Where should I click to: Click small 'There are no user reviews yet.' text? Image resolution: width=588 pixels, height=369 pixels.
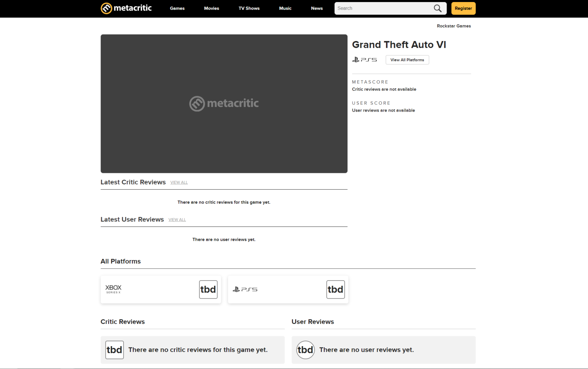click(224, 240)
